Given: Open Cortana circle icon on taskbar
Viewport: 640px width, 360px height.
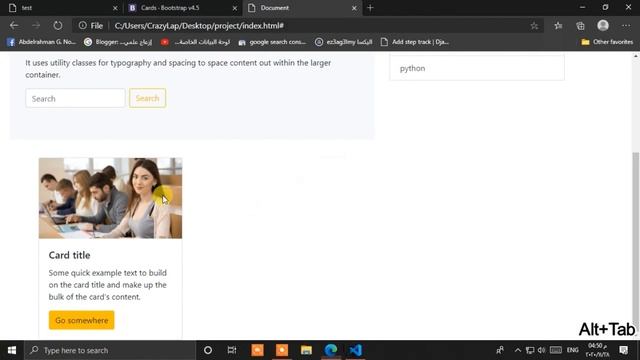Looking at the screenshot, I should coord(208,350).
